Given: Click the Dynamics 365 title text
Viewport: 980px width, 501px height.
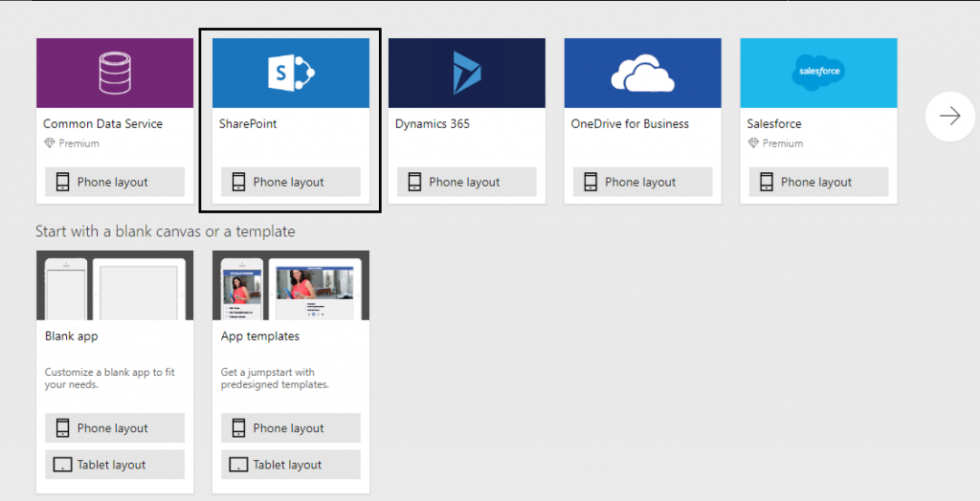Looking at the screenshot, I should (433, 123).
